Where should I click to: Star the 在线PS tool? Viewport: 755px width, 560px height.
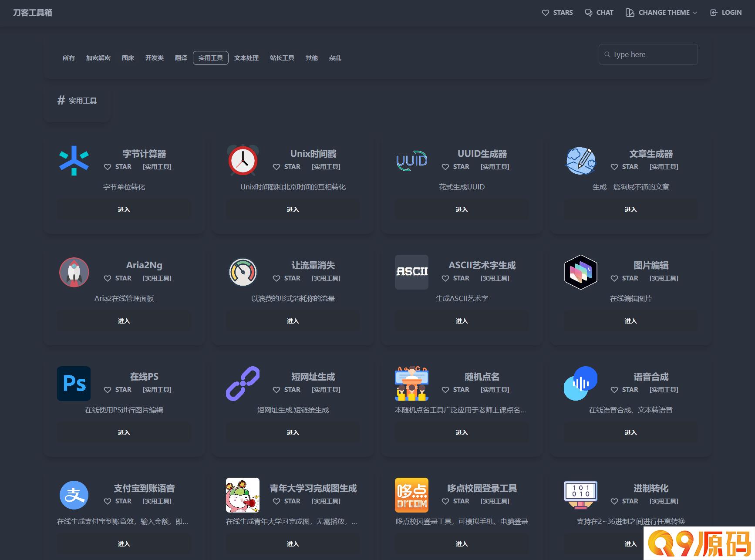[x=118, y=390]
